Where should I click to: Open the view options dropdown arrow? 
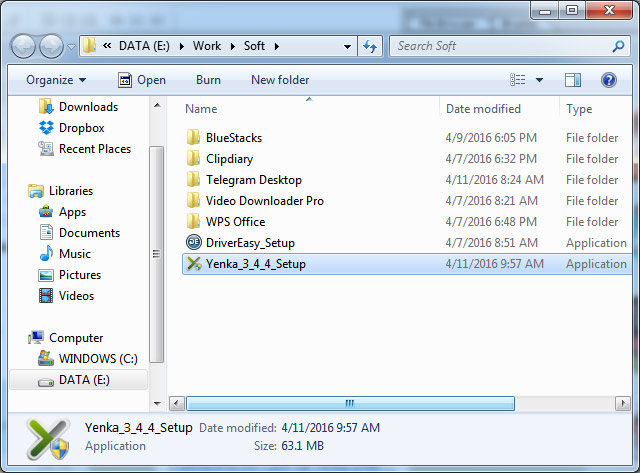click(x=539, y=80)
